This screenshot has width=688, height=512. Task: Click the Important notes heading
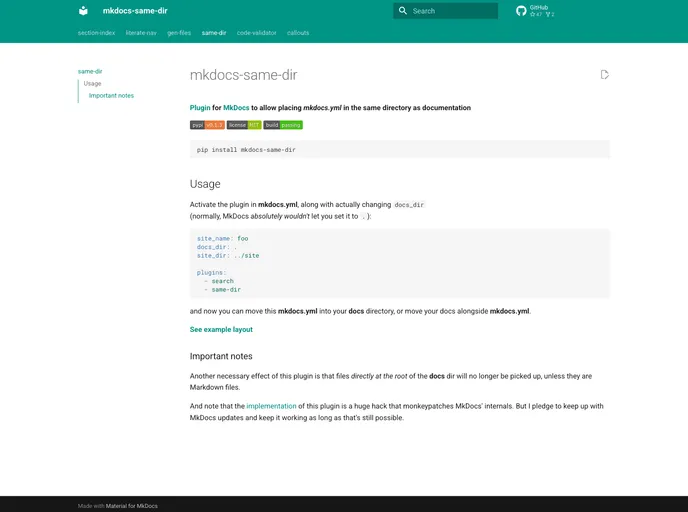click(221, 356)
